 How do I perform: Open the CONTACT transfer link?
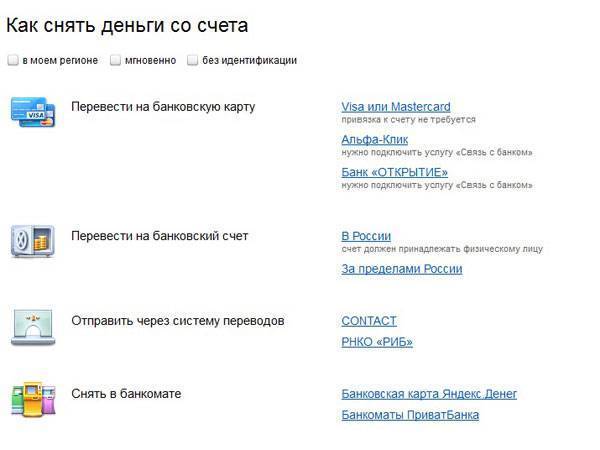(x=369, y=321)
